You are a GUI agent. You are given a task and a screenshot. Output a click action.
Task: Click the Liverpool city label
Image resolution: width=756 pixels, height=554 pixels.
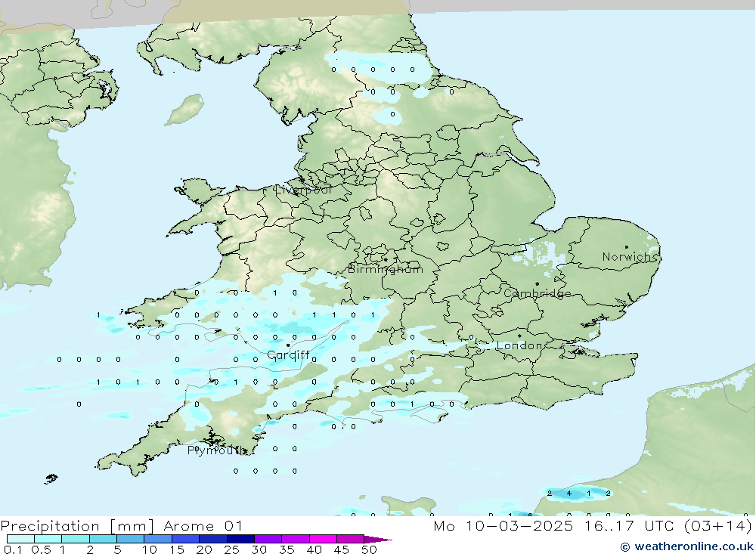(303, 190)
